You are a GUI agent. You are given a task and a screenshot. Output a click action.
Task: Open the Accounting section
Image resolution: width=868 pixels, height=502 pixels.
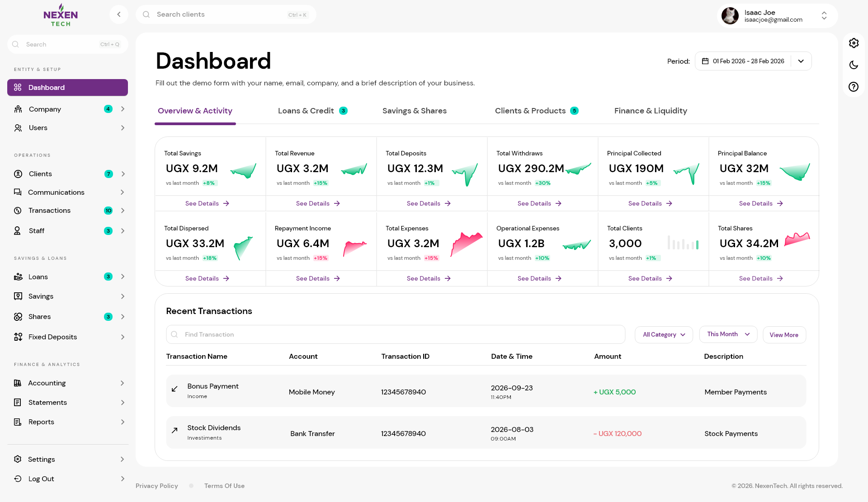tap(47, 383)
